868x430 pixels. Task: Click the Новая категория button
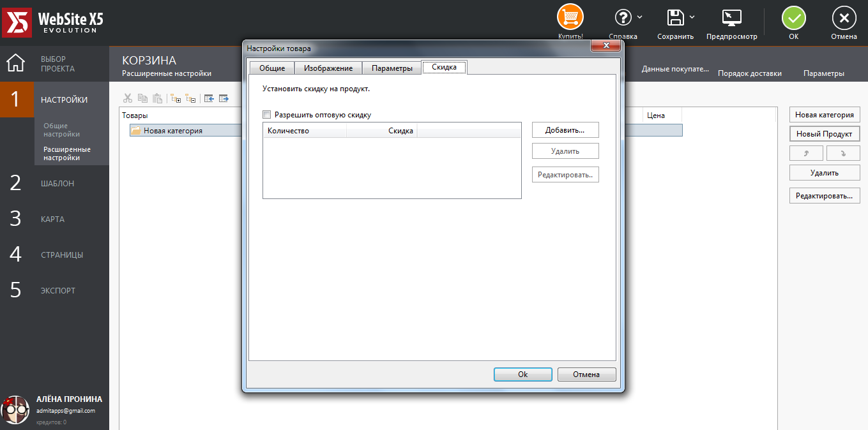click(x=825, y=115)
